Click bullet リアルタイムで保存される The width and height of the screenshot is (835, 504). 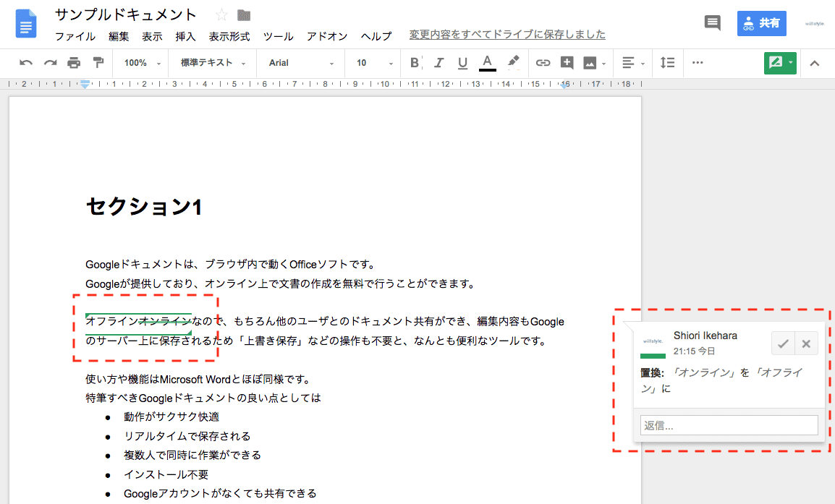187,436
